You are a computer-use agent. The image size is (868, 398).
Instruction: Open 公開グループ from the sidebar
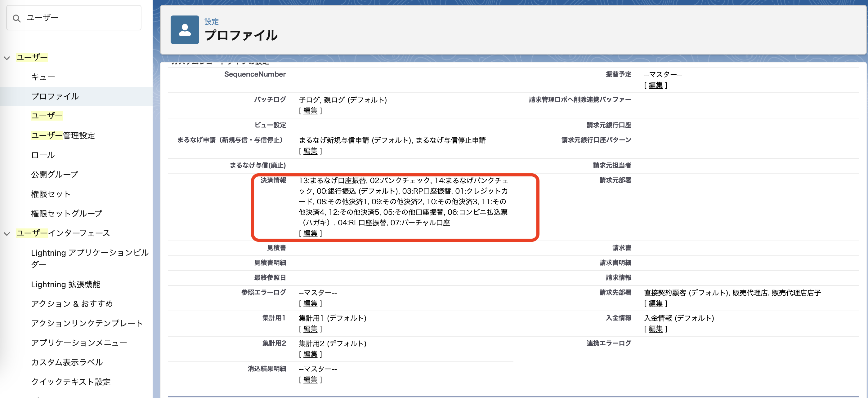pos(54,174)
